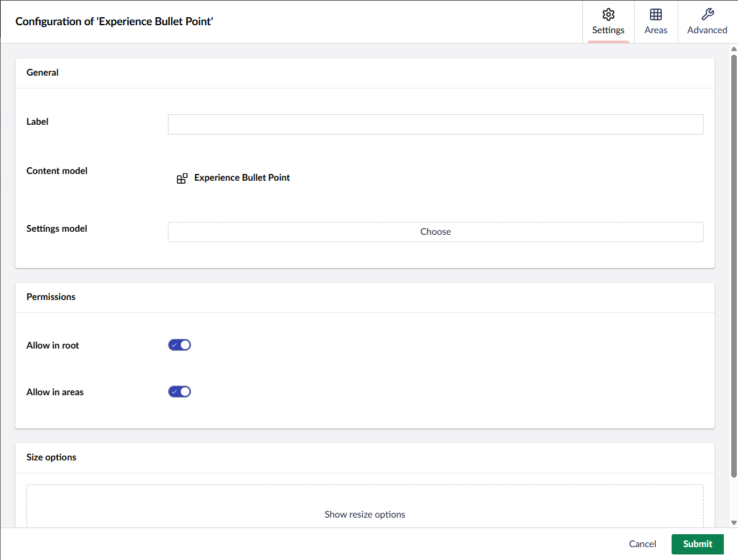The image size is (738, 560).
Task: Click the Permissions section heading
Action: 51,297
